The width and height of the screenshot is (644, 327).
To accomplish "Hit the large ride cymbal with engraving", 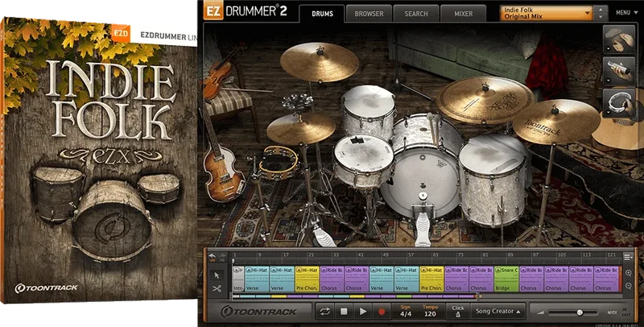I will click(485, 100).
